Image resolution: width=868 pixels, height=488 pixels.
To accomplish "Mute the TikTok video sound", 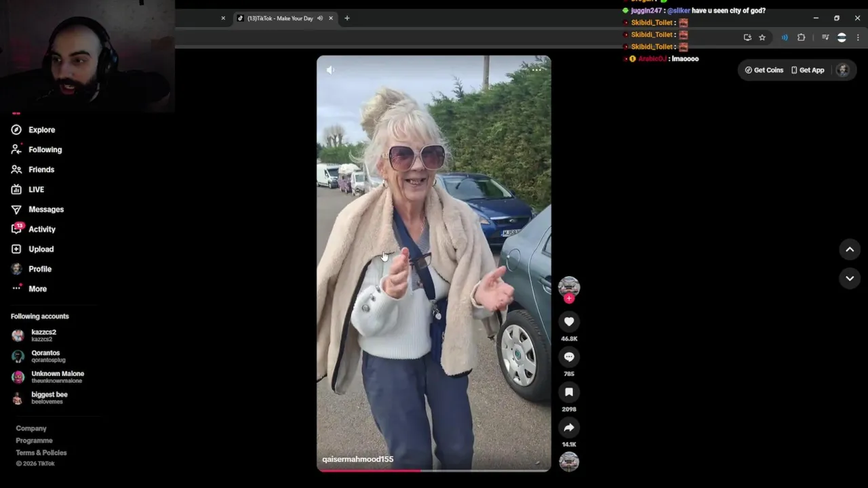I will (330, 70).
